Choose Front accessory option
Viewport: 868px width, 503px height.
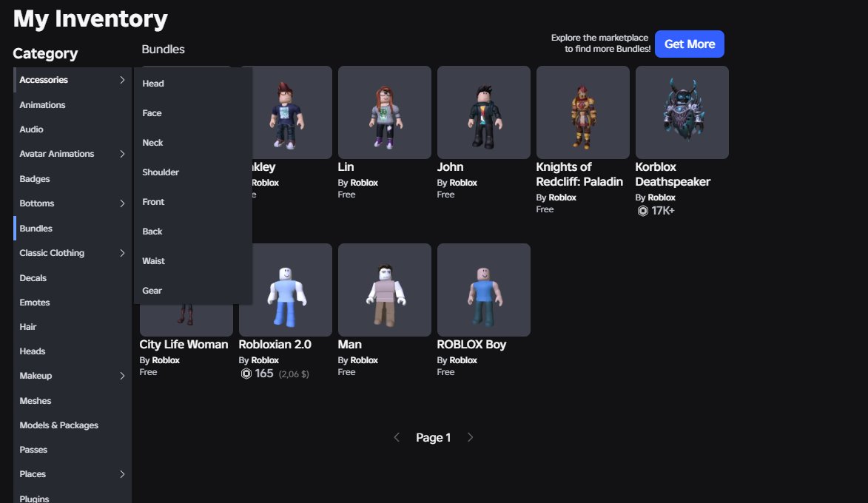(192, 202)
